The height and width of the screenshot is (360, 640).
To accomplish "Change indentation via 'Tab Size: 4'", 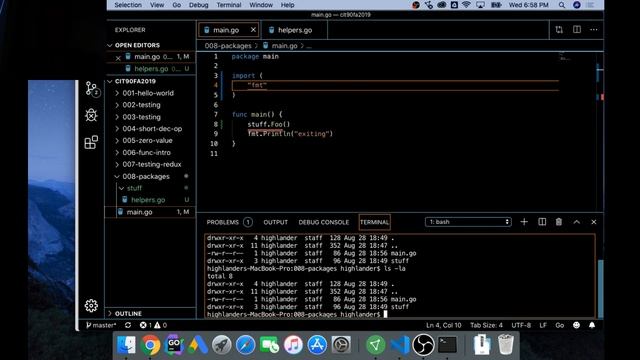I will click(486, 325).
